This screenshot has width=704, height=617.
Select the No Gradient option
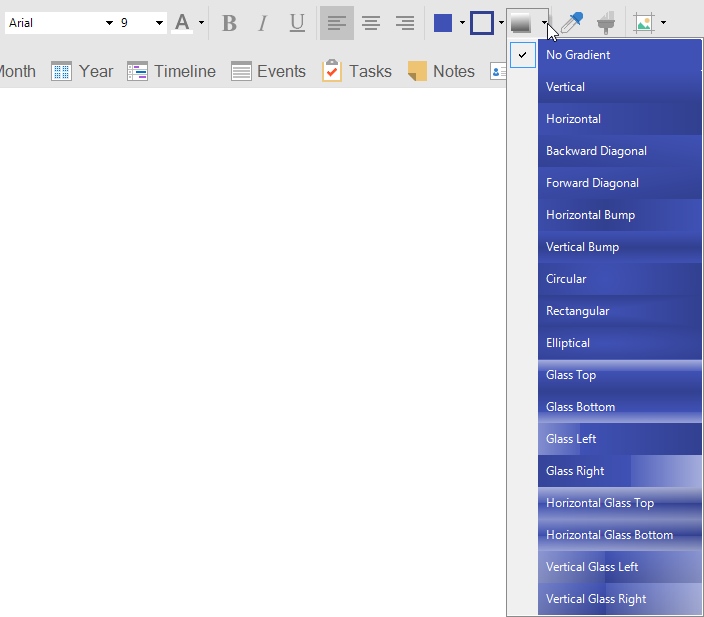620,55
